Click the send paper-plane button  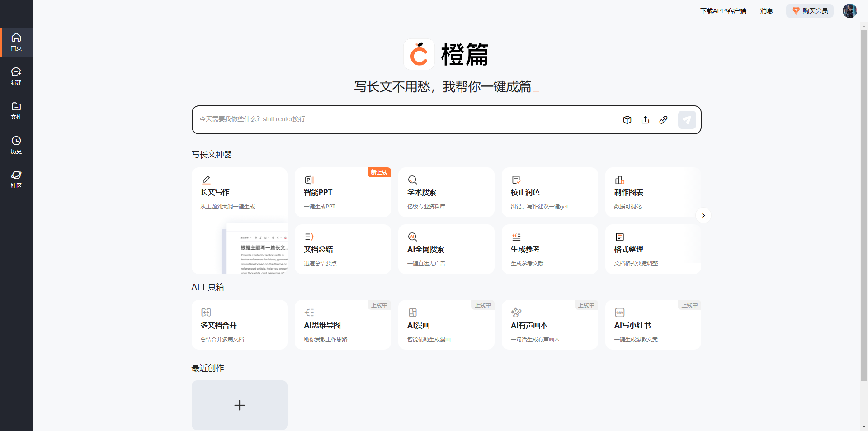pyautogui.click(x=687, y=120)
